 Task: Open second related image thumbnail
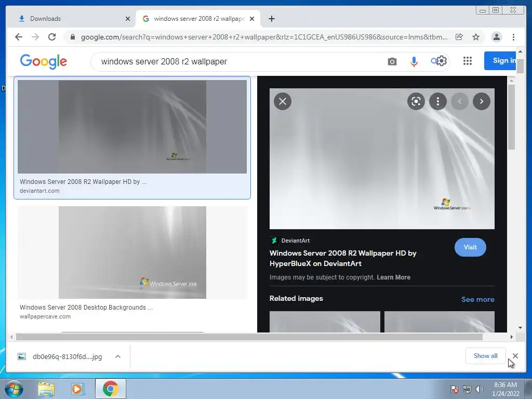[440, 322]
